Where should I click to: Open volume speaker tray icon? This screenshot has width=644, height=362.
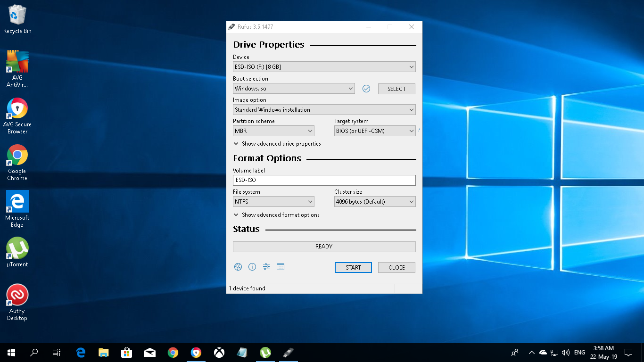click(566, 352)
